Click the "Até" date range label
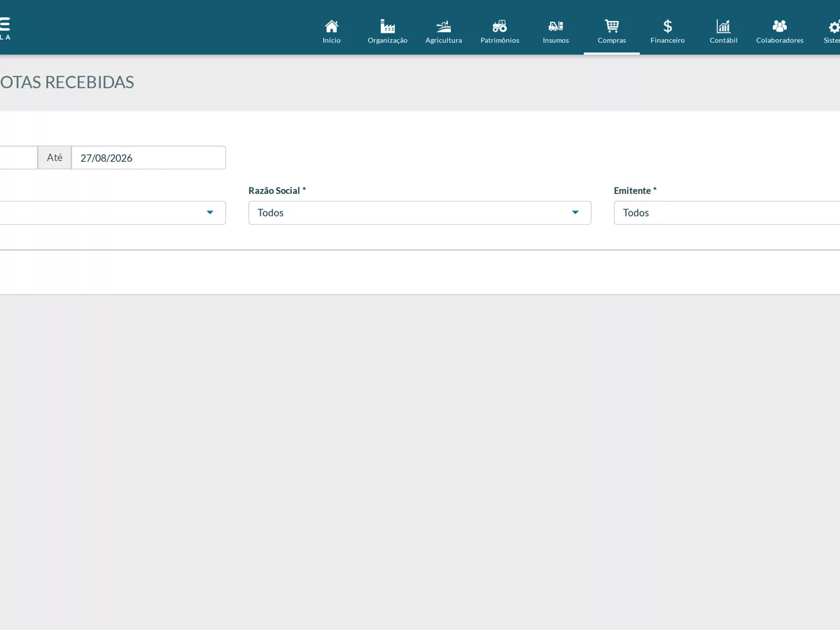This screenshot has height=630, width=840. [x=55, y=157]
